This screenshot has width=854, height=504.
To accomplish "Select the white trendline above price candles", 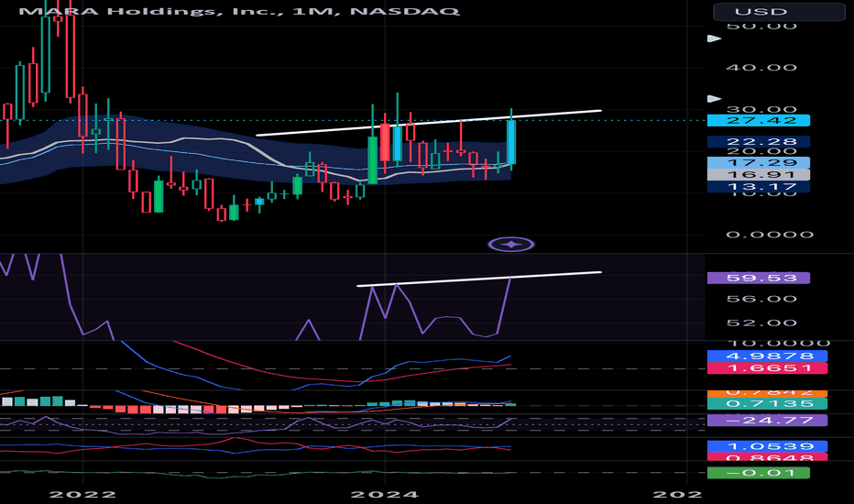I will point(429,123).
